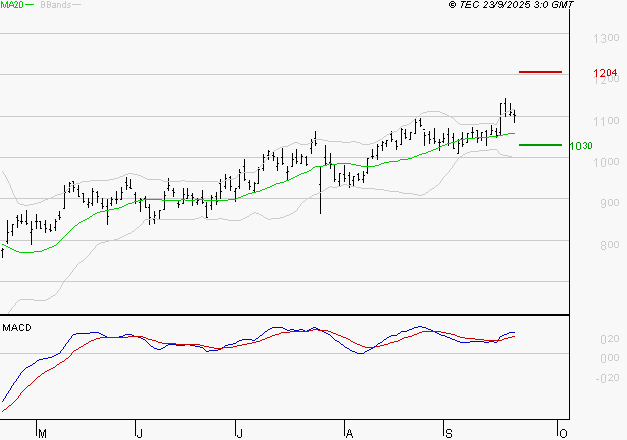Click the MA20 legend label
Image resolution: width=627 pixels, height=440 pixels.
pos(10,5)
